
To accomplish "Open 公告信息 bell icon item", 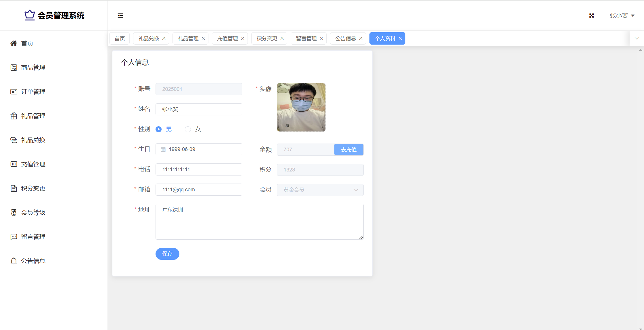I will coord(14,261).
